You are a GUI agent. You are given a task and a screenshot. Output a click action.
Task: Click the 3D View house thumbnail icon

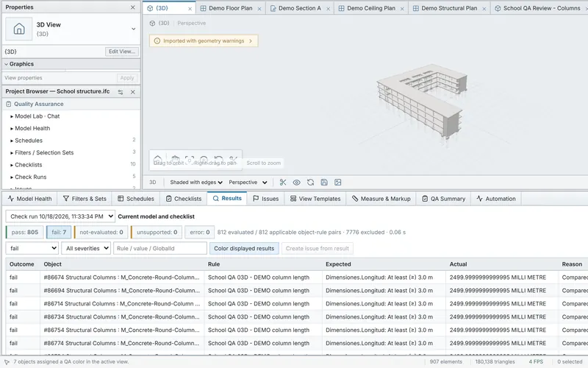tap(19, 29)
